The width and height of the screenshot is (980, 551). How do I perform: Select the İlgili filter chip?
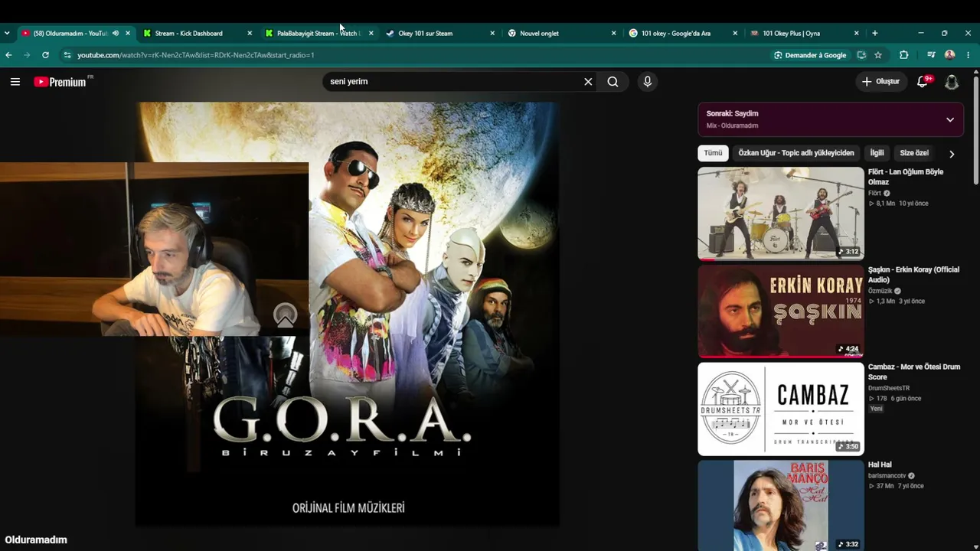877,153
